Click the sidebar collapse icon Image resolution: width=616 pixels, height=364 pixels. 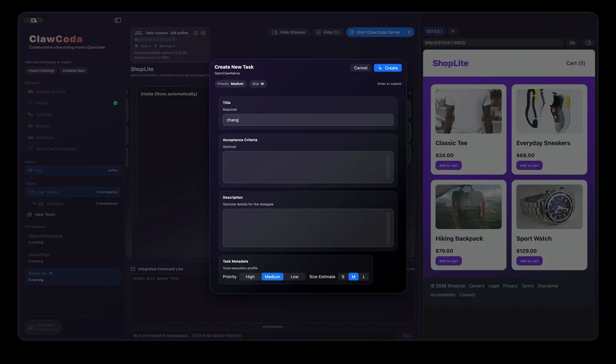(118, 20)
